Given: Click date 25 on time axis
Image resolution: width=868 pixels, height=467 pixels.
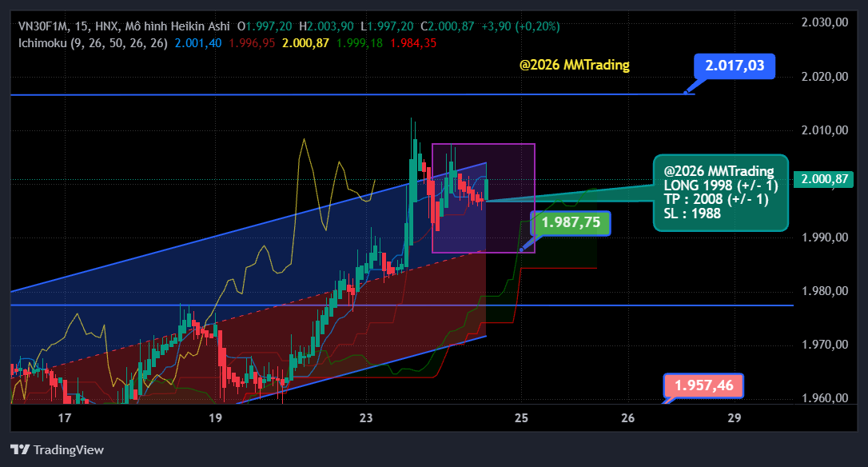Looking at the screenshot, I should pyautogui.click(x=521, y=417).
